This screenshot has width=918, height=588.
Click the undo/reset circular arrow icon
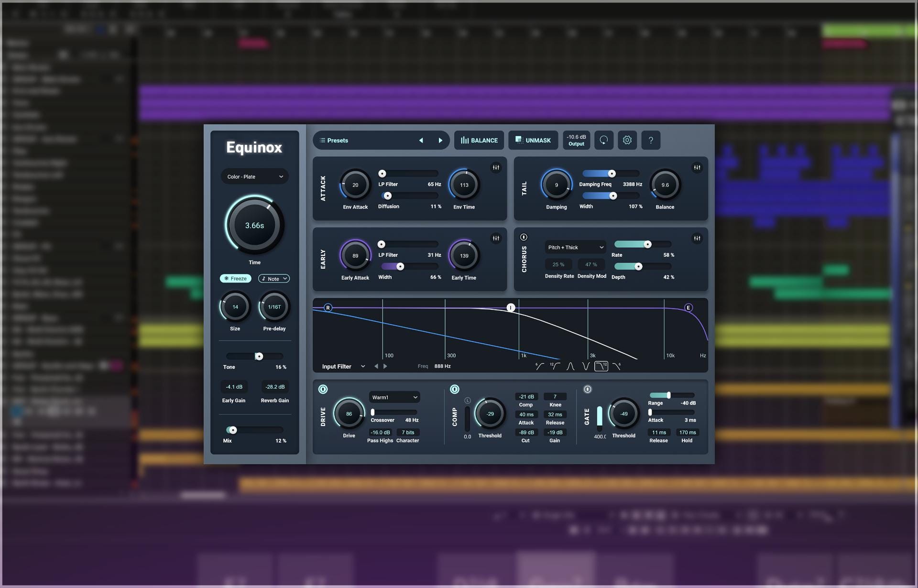(604, 140)
